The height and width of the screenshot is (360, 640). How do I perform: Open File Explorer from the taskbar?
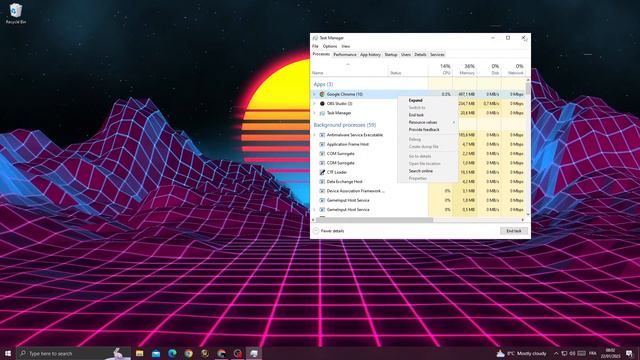coord(140,353)
